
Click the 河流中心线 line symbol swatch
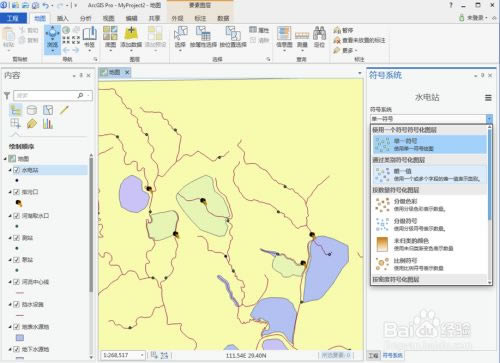click(x=20, y=293)
